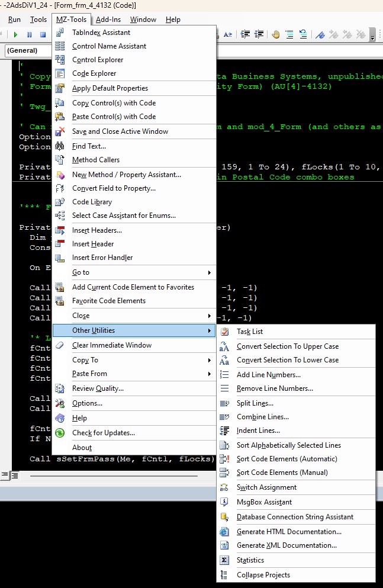Click the Review Quality icon
The width and height of the screenshot is (383, 588).
click(60, 388)
